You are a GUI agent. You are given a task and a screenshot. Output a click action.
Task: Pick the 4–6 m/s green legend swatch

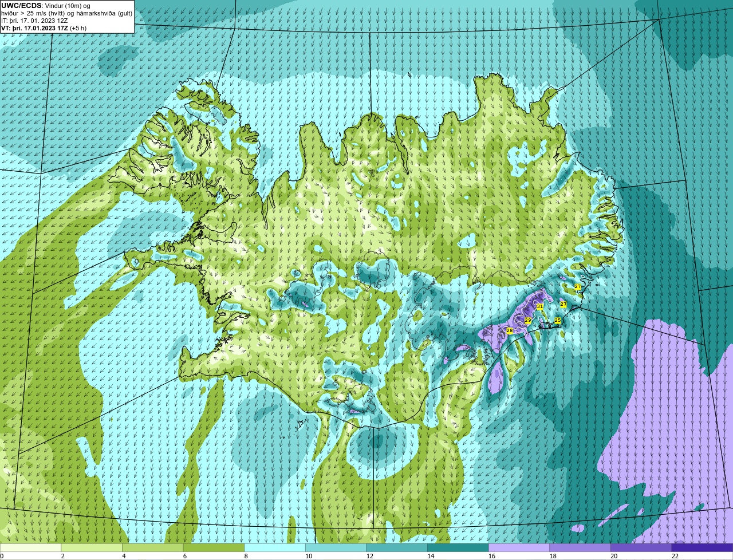tap(152, 547)
